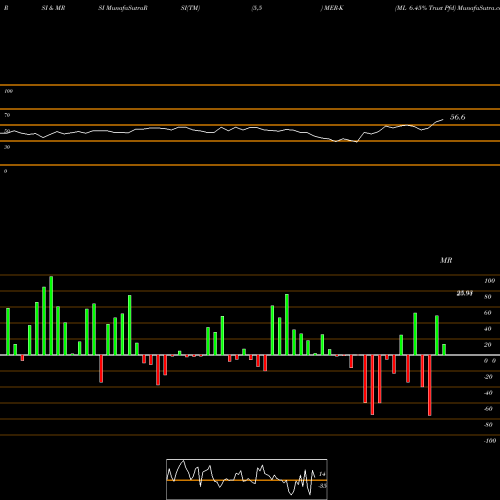
Task: Click the tallest green MR histogram bar
Action: (51, 315)
